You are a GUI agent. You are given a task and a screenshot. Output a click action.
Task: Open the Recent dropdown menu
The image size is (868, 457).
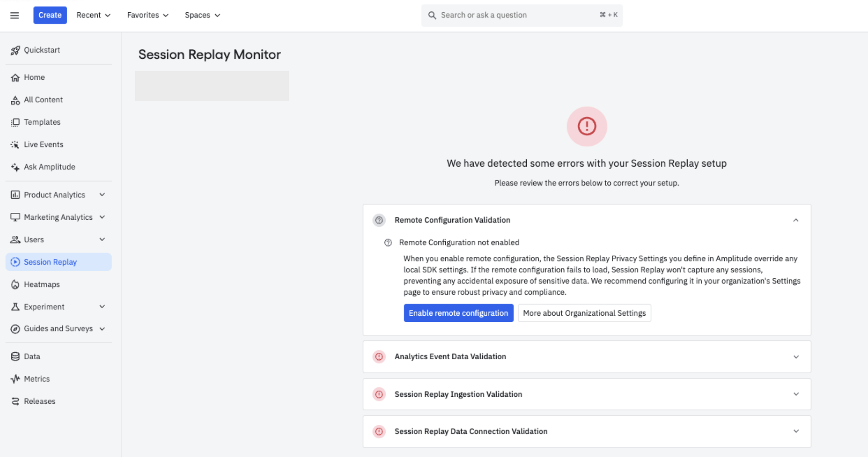[x=93, y=15]
